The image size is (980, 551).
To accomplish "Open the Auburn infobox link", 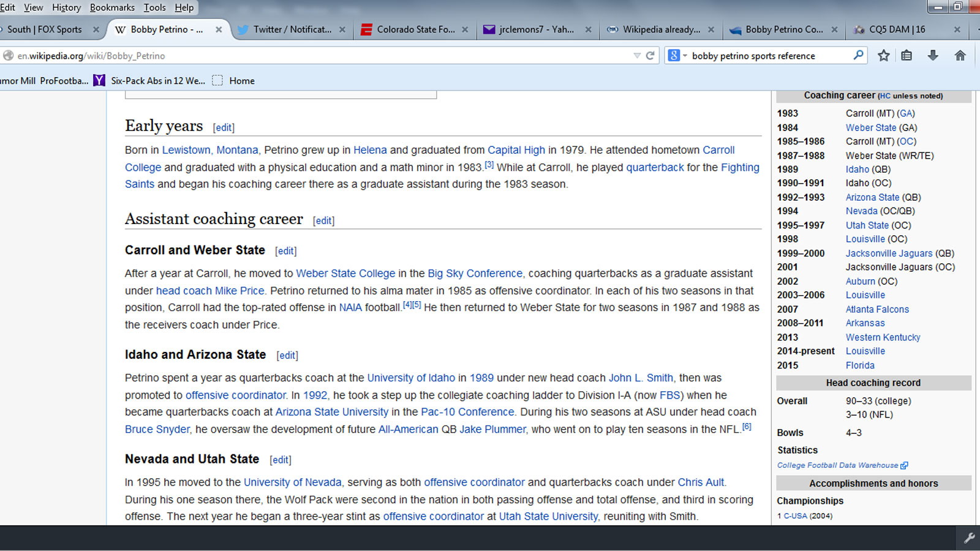I will tap(860, 282).
